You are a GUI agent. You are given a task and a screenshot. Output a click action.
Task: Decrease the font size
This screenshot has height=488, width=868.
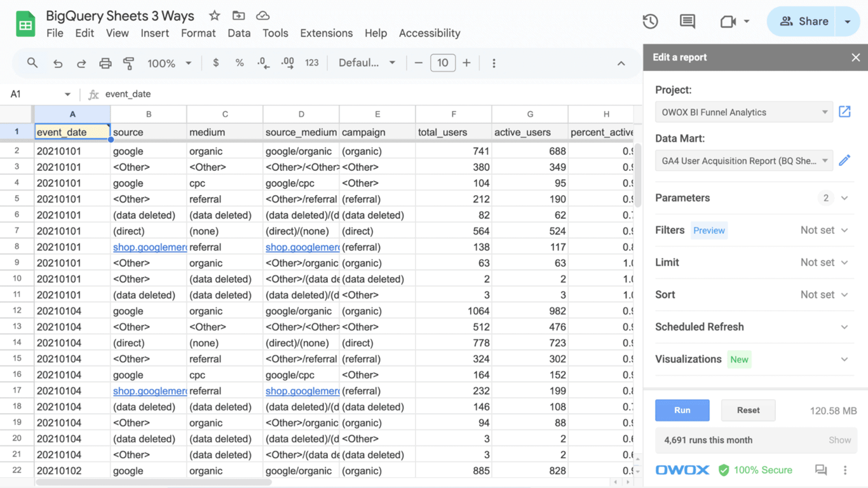[418, 63]
